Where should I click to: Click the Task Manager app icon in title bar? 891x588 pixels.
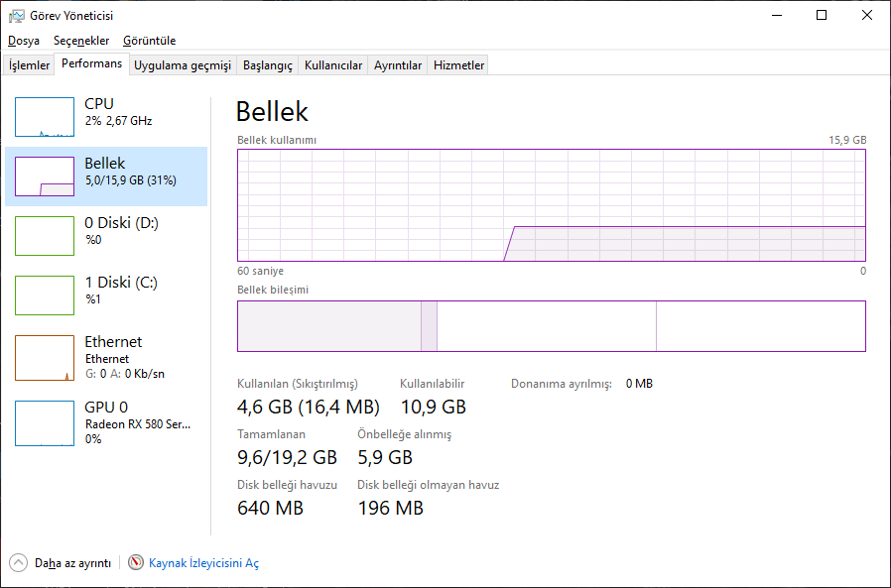tap(16, 15)
